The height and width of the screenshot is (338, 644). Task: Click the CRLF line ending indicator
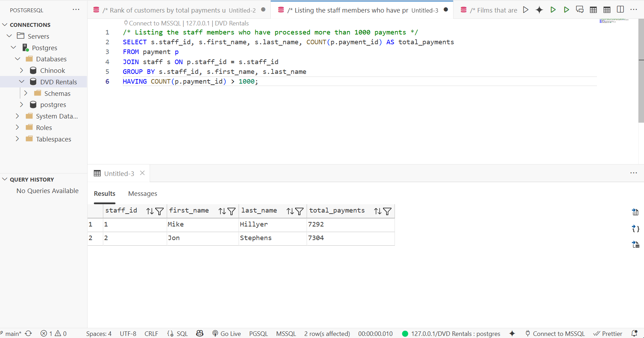point(151,333)
